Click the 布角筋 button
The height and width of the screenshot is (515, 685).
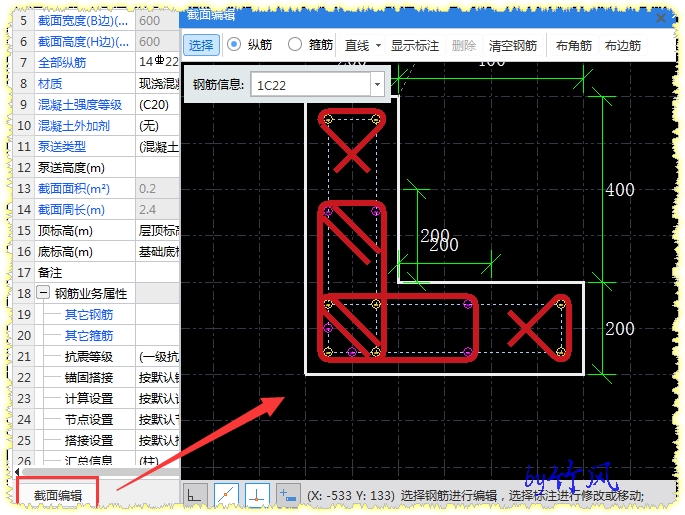(574, 45)
